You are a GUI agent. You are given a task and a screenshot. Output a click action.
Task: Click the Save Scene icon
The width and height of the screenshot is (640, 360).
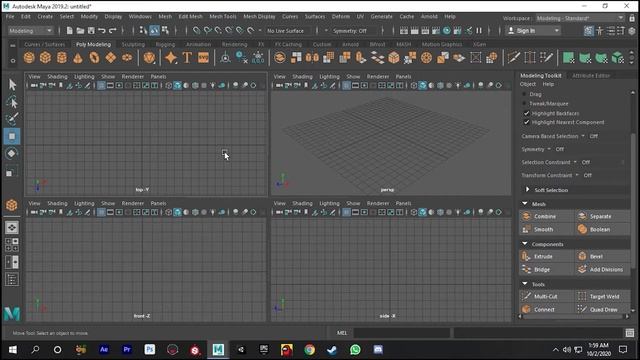point(91,31)
